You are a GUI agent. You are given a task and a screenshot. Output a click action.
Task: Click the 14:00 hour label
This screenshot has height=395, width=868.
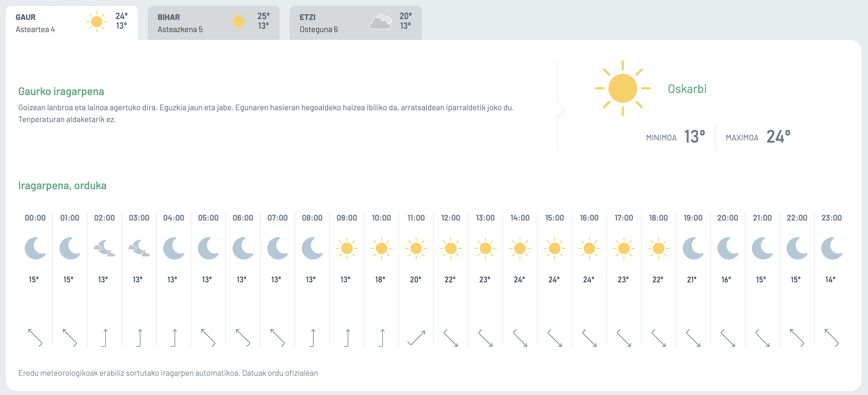[520, 218]
